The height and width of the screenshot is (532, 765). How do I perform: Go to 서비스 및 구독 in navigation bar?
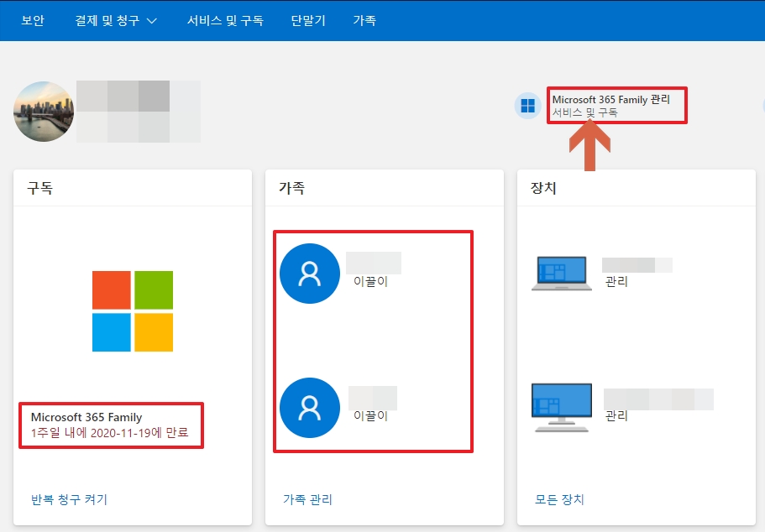225,20
